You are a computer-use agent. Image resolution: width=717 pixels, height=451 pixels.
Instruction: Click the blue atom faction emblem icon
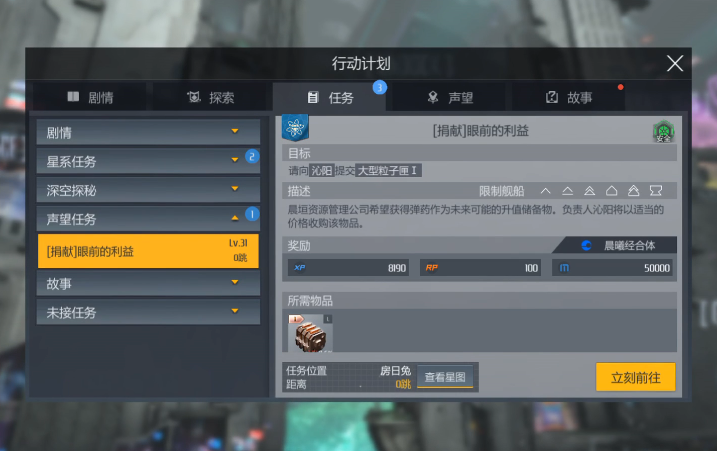pyautogui.click(x=295, y=128)
